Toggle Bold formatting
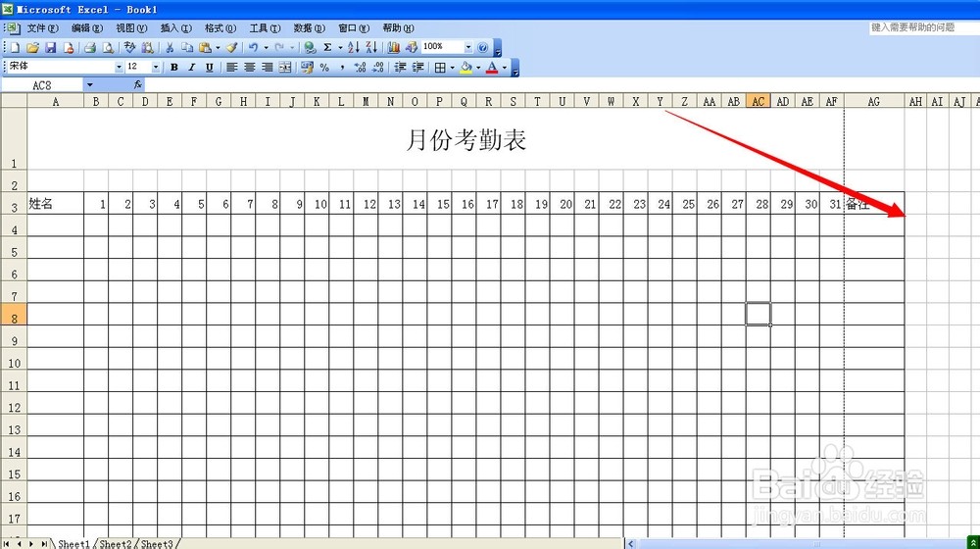 tap(174, 68)
